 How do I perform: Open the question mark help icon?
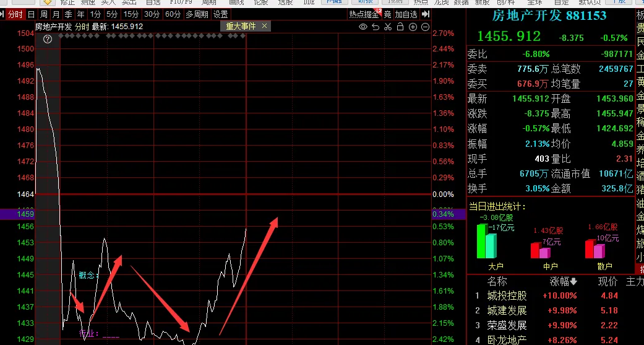[48, 39]
